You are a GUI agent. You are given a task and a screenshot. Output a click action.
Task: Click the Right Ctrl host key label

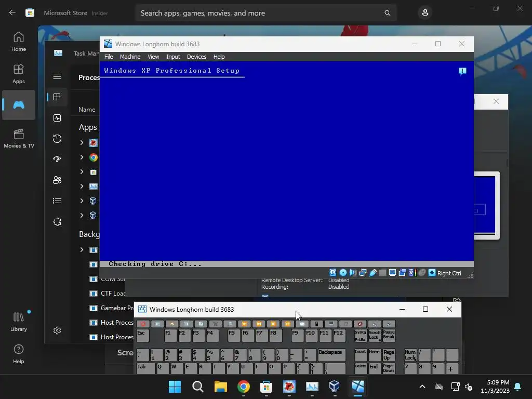point(449,273)
